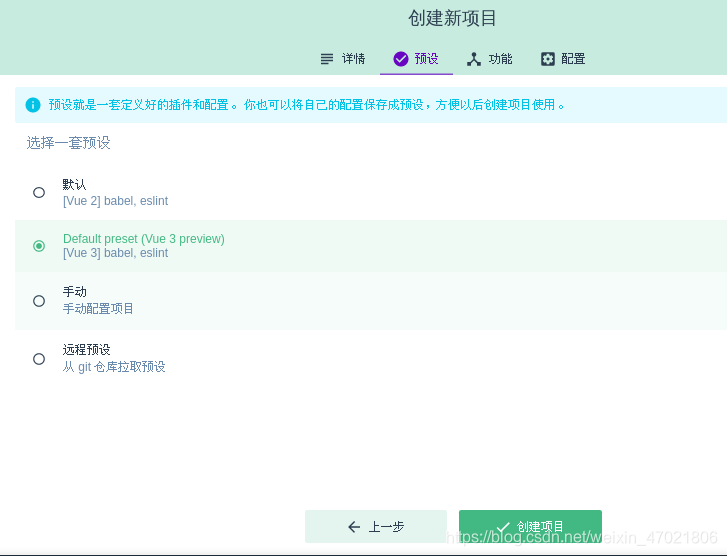Image resolution: width=727 pixels, height=556 pixels.
Task: Select the 远程预设 remote preset radio button
Action: (39, 359)
